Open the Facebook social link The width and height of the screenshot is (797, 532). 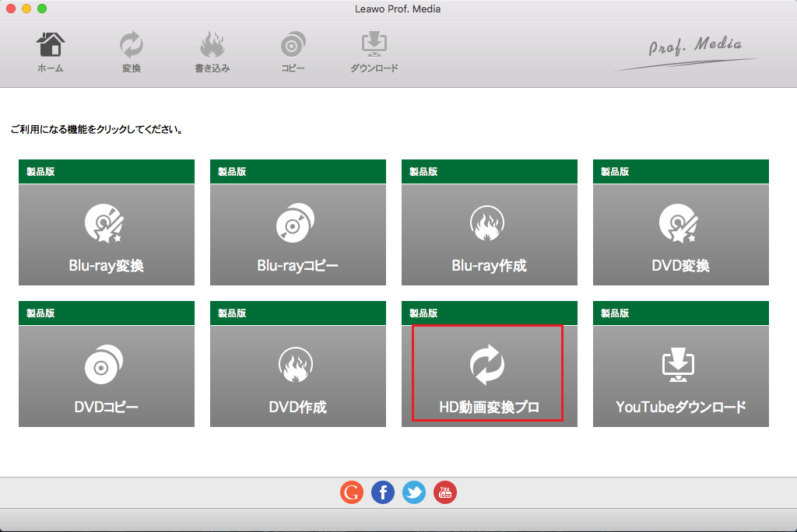383,492
